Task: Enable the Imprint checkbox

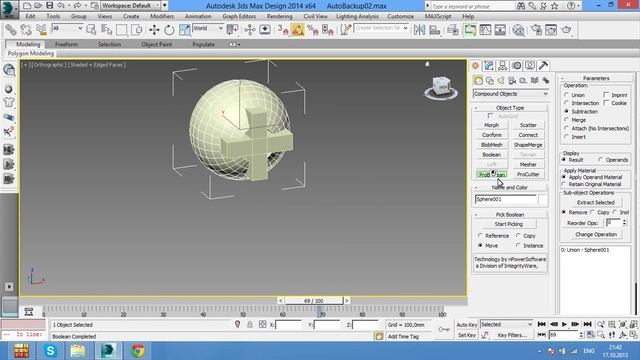Action: tap(606, 95)
